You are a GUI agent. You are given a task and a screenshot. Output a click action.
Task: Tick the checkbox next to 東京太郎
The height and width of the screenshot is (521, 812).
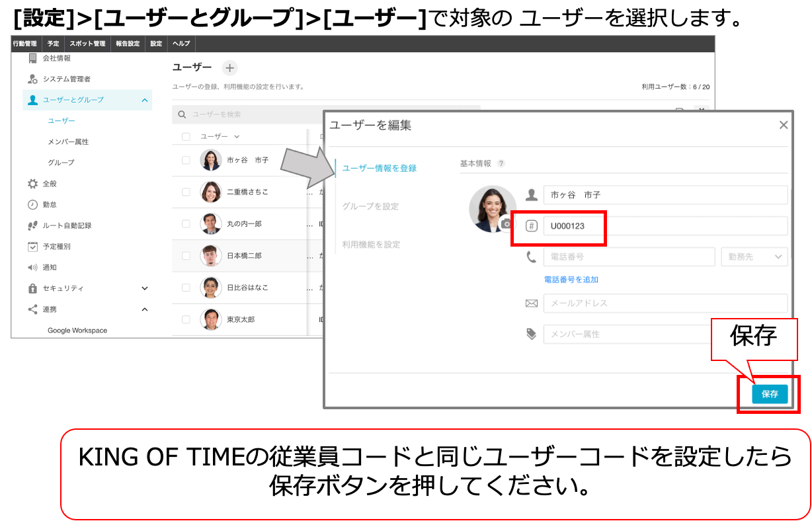(x=186, y=319)
